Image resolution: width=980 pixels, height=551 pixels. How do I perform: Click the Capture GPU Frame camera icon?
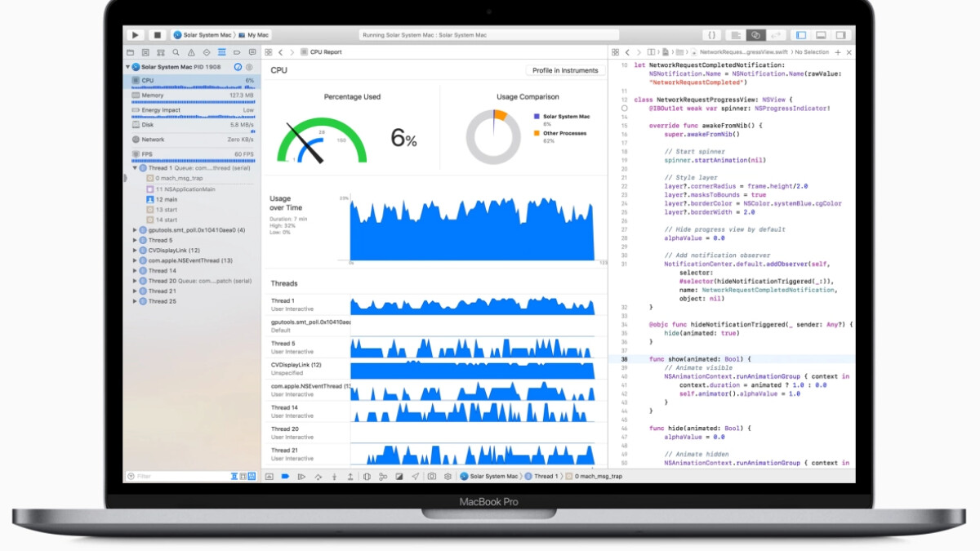[x=431, y=476]
